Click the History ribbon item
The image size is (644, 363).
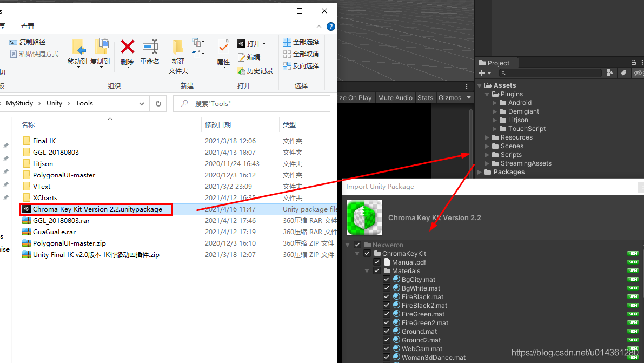click(255, 71)
